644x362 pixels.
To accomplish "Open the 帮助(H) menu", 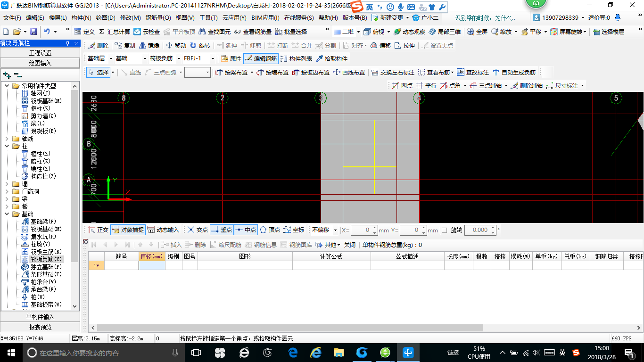I will coord(328,18).
